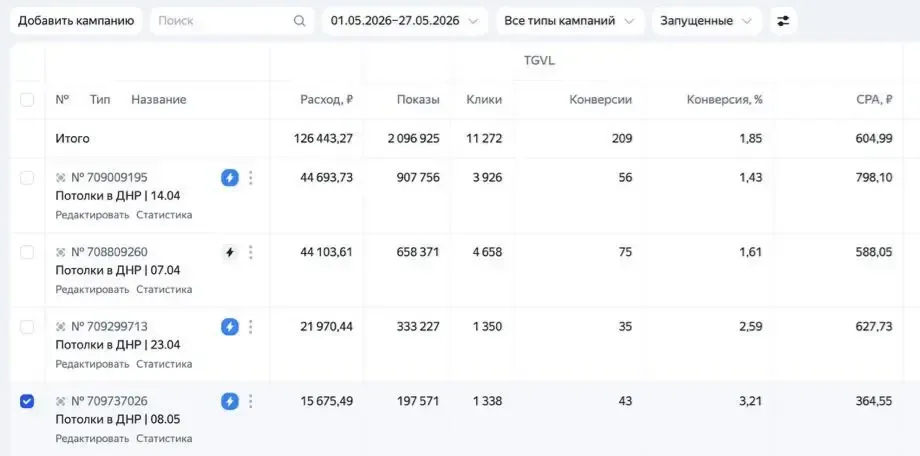
Task: Click total clicks value 11 272
Action: 484,139
